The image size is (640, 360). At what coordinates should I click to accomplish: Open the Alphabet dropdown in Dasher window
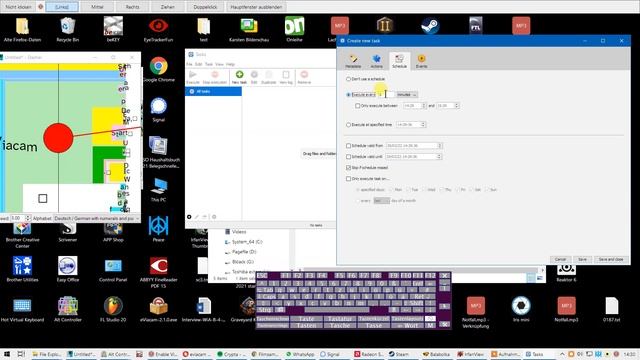click(x=97, y=218)
